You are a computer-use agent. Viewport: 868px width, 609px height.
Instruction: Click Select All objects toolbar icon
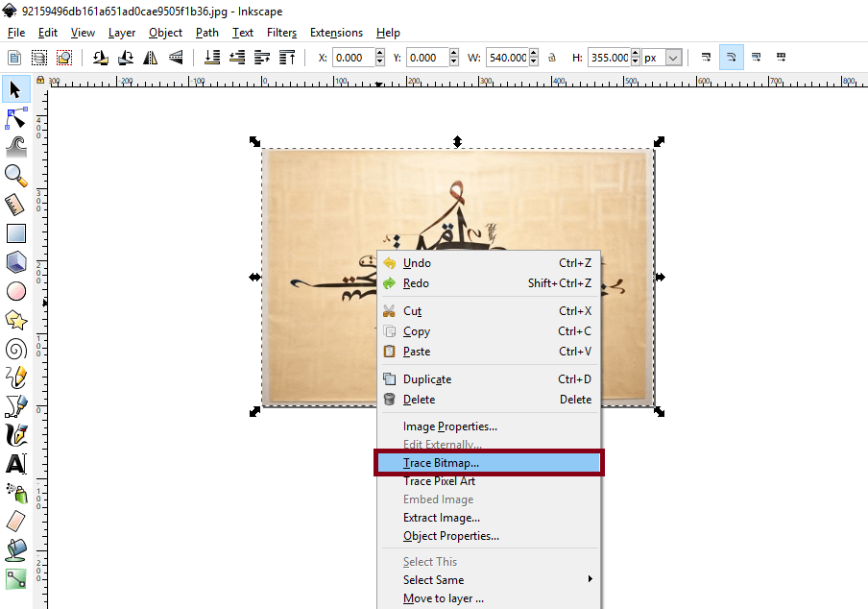[x=14, y=58]
